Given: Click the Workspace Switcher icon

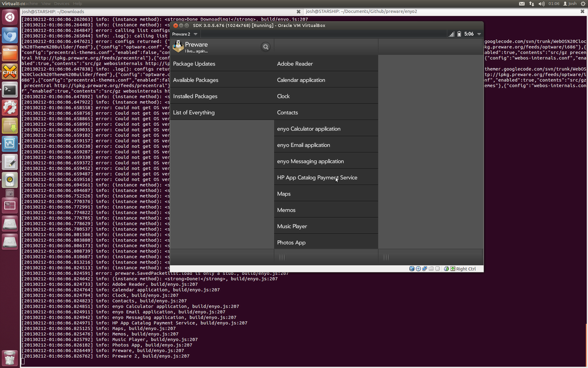Looking at the screenshot, I should 10,205.
